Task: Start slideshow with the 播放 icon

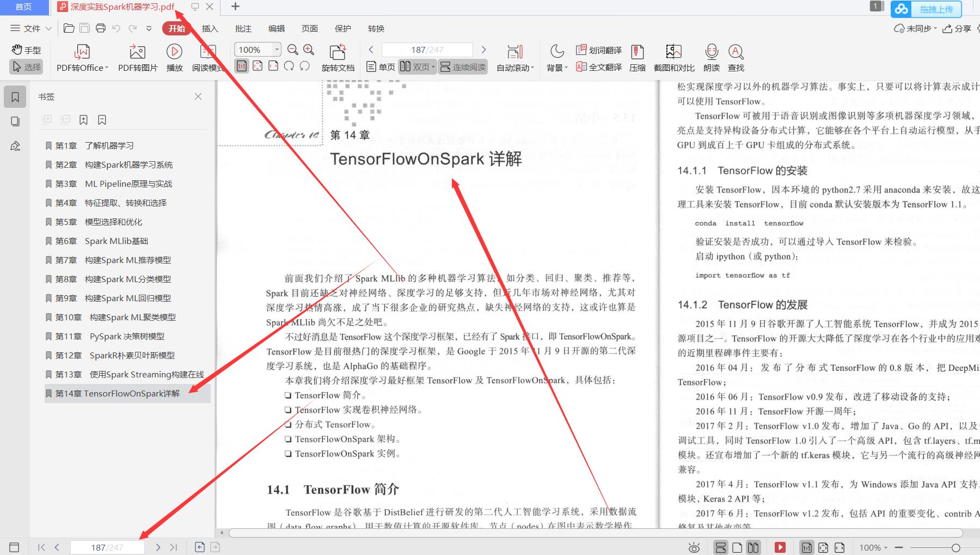Action: tap(174, 58)
